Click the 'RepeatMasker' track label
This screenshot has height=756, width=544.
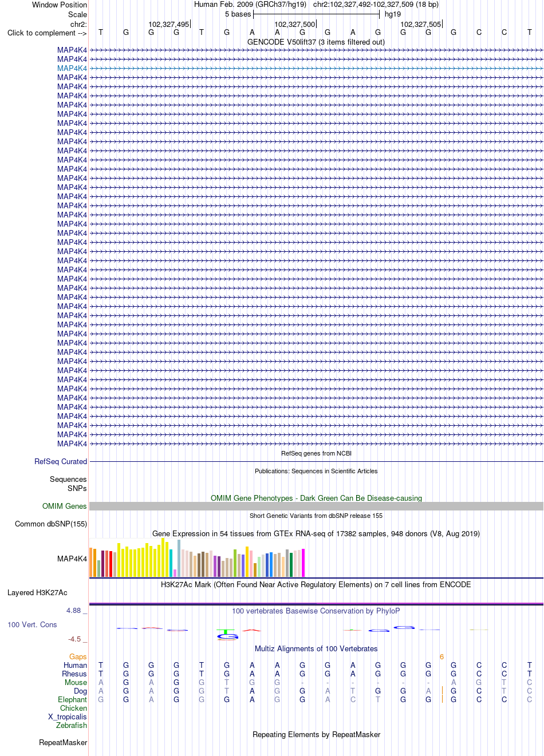tap(63, 742)
